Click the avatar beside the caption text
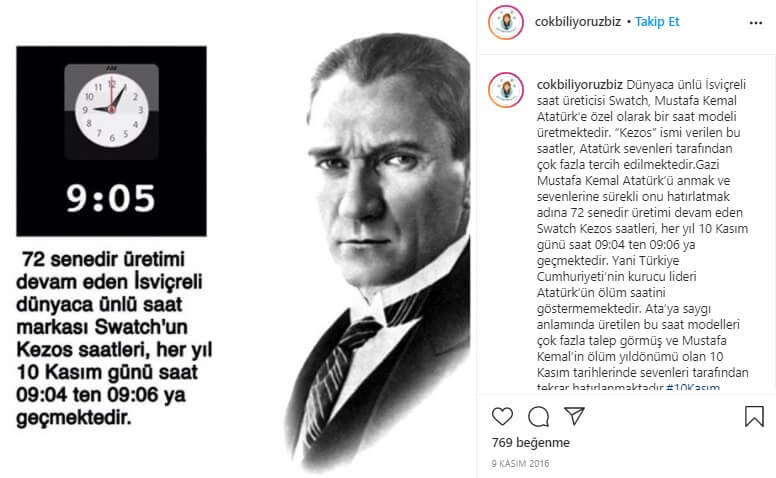This screenshot has width=776, height=478. pos(506,90)
